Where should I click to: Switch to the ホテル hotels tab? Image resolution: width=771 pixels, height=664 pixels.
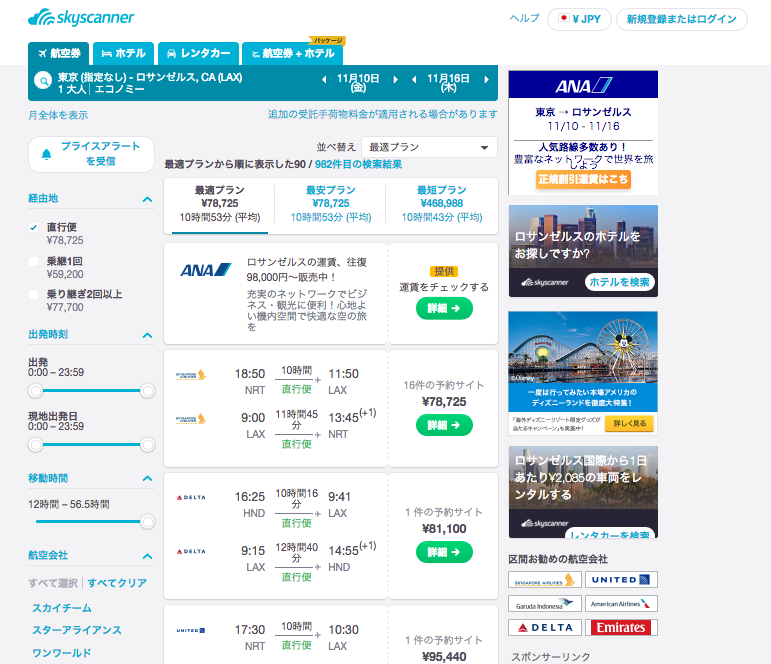click(123, 53)
